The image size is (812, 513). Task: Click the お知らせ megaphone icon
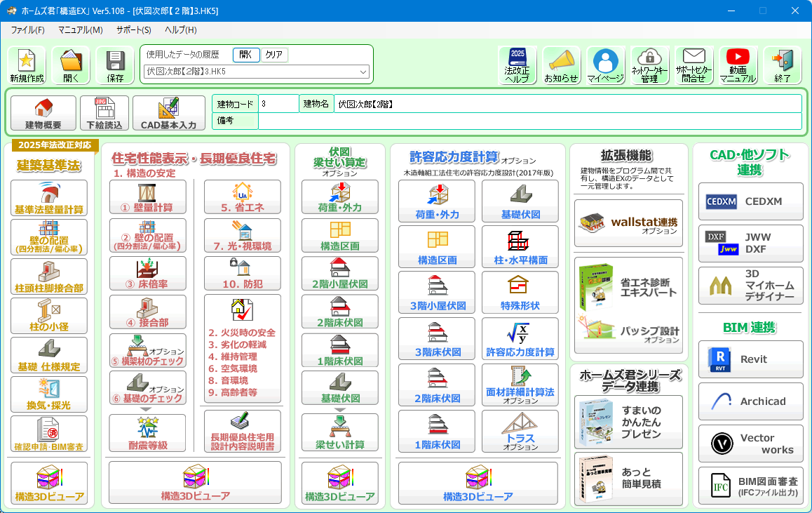(x=561, y=65)
